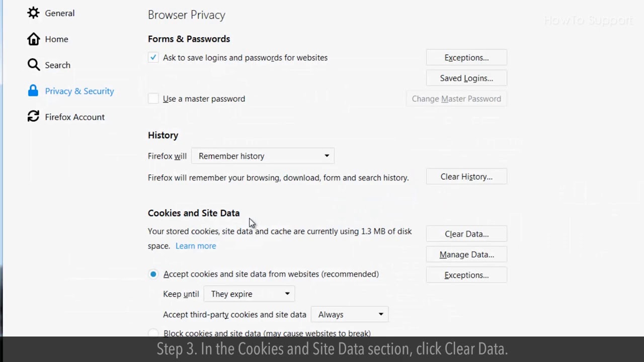Click the Clear History button

(466, 176)
